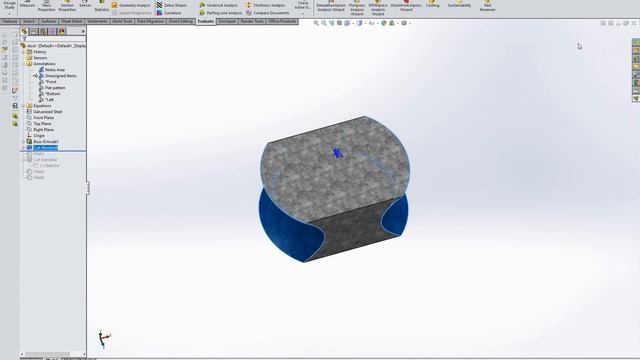Run Geometry Analysis

pyautogui.click(x=131, y=5)
